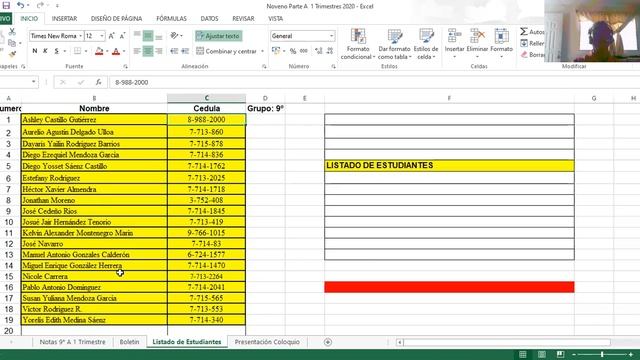The image size is (640, 360).
Task: Increase font size with larger A icon
Action: point(111,36)
